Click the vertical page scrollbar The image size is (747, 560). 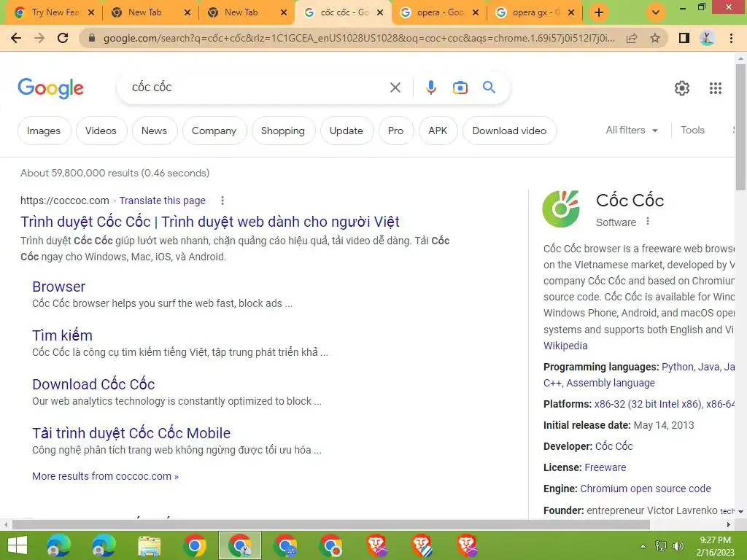pos(740,127)
